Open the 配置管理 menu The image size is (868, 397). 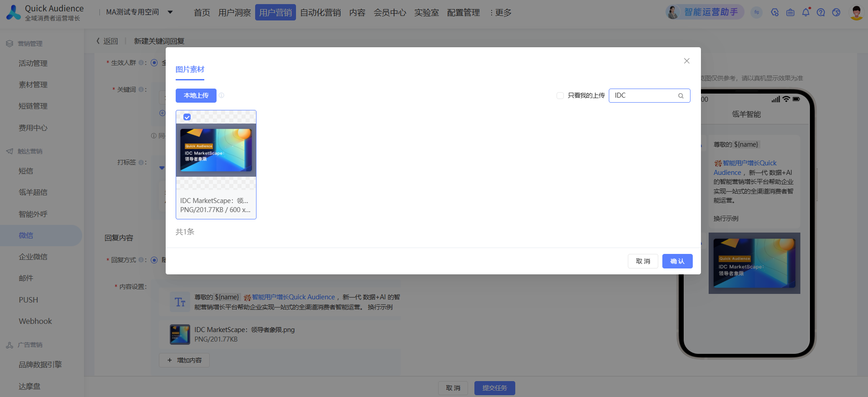tap(464, 13)
